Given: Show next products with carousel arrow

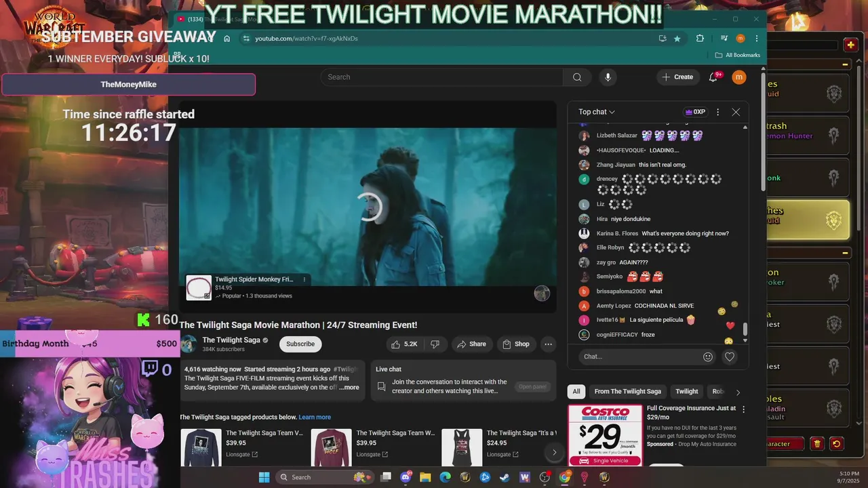Looking at the screenshot, I should [554, 452].
